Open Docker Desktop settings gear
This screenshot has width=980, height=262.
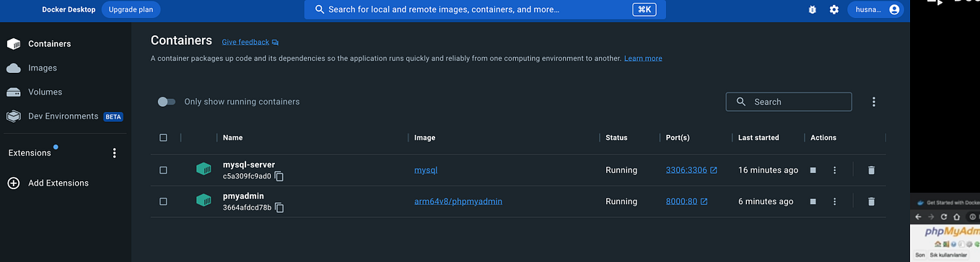tap(834, 9)
